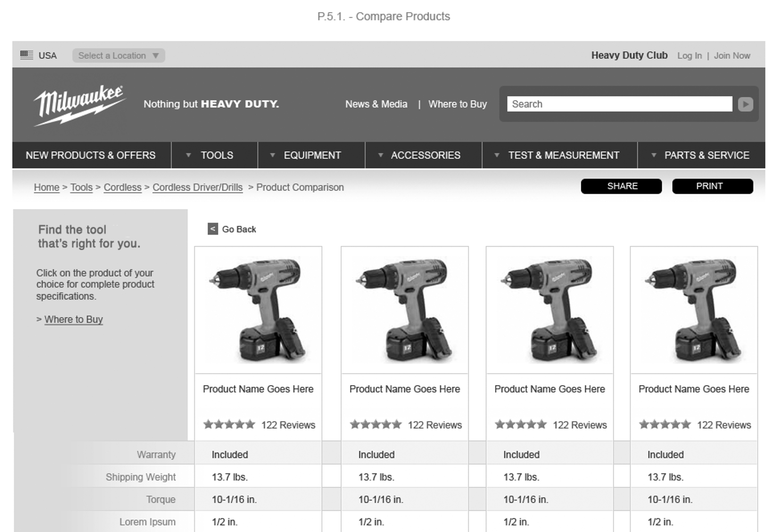Click the Go Back arrow icon
This screenshot has width=777, height=532.
tap(213, 229)
